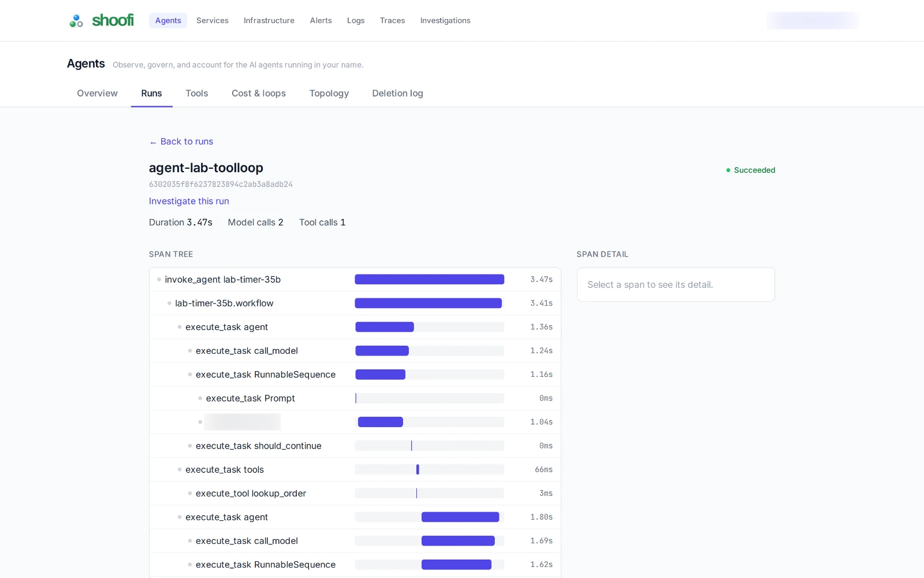Click the Succeeded status badge
Screen dimensions: 924x578
tap(750, 170)
